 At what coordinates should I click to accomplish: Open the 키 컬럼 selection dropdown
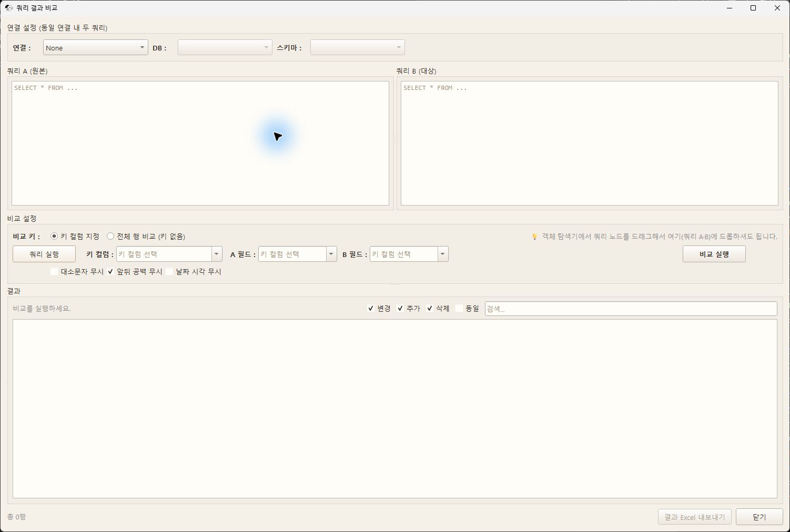pyautogui.click(x=169, y=254)
